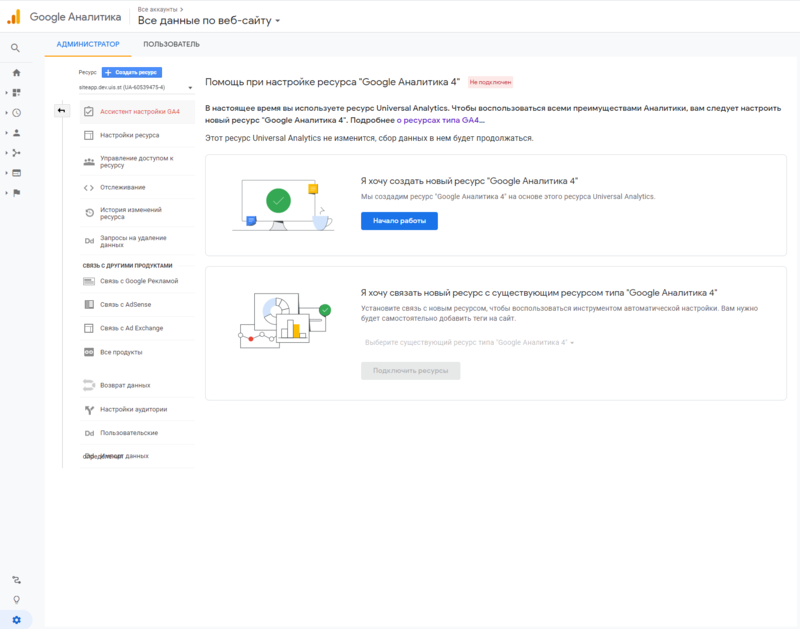Expand the Behavior section arrow
800x629 pixels.
(6, 173)
